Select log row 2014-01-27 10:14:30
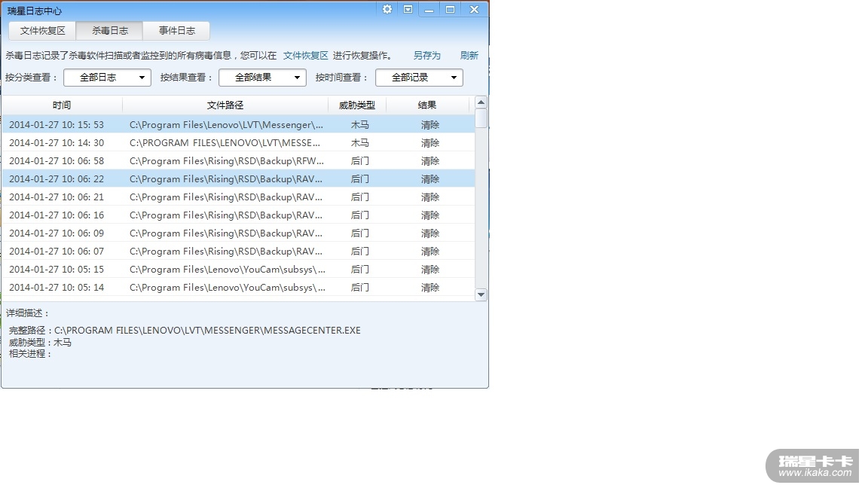Image resolution: width=868 pixels, height=488 pixels. [x=238, y=143]
